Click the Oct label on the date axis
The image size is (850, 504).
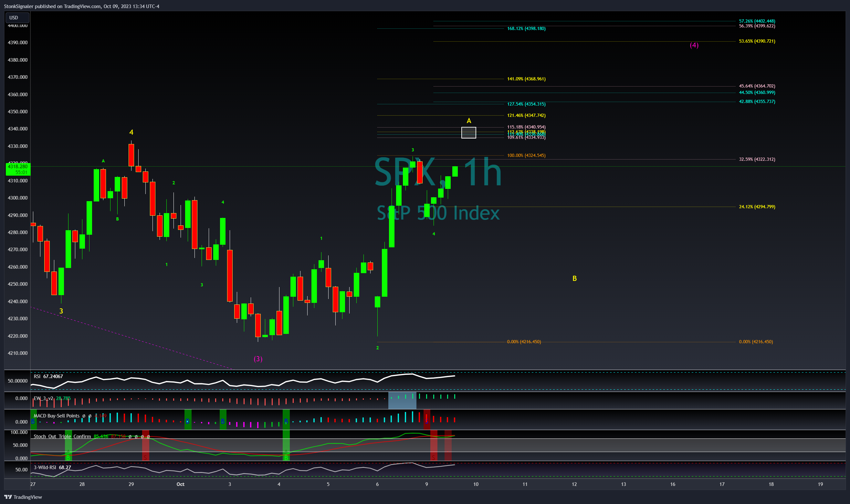180,484
